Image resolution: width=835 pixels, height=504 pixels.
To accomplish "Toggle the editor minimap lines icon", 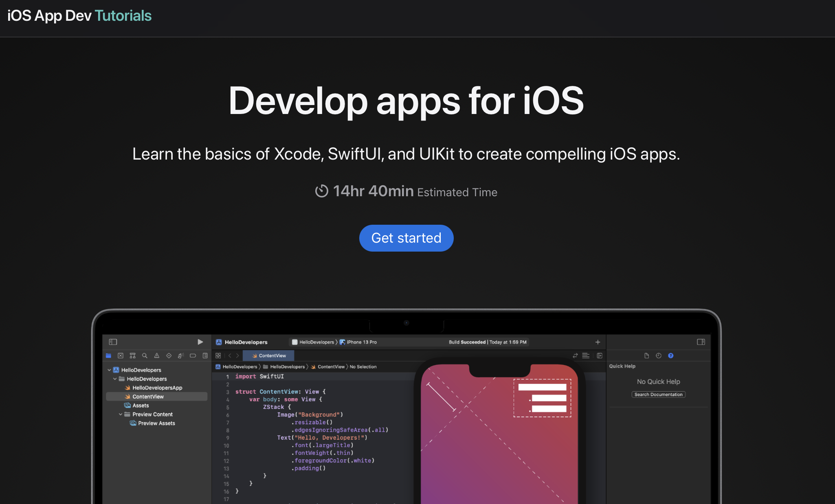I will pyautogui.click(x=586, y=356).
